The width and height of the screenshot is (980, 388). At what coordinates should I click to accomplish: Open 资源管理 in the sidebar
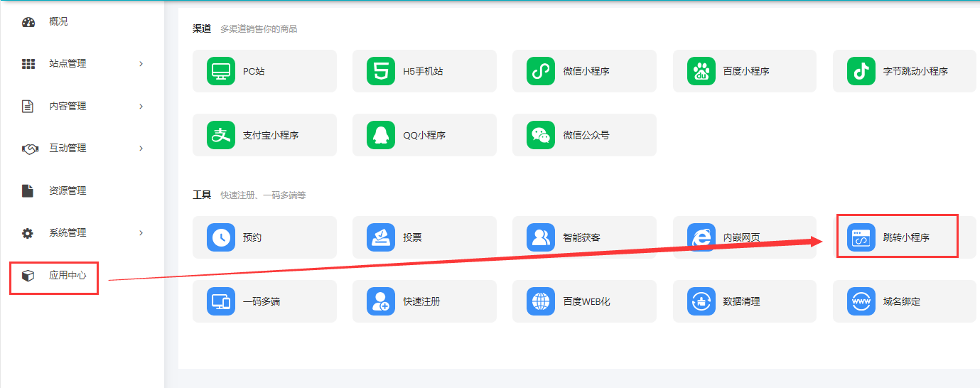[67, 191]
